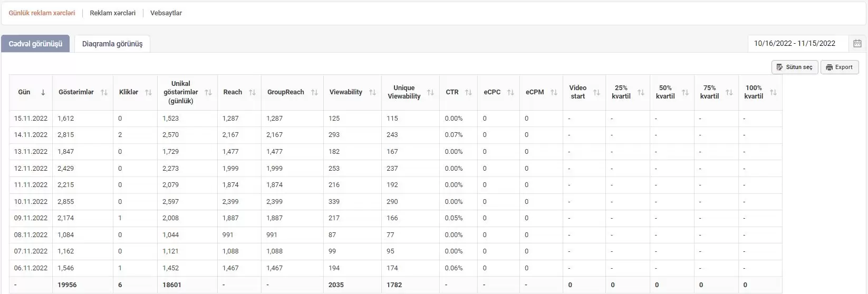
Task: Click CTR value 0.06%
Action: (x=454, y=268)
